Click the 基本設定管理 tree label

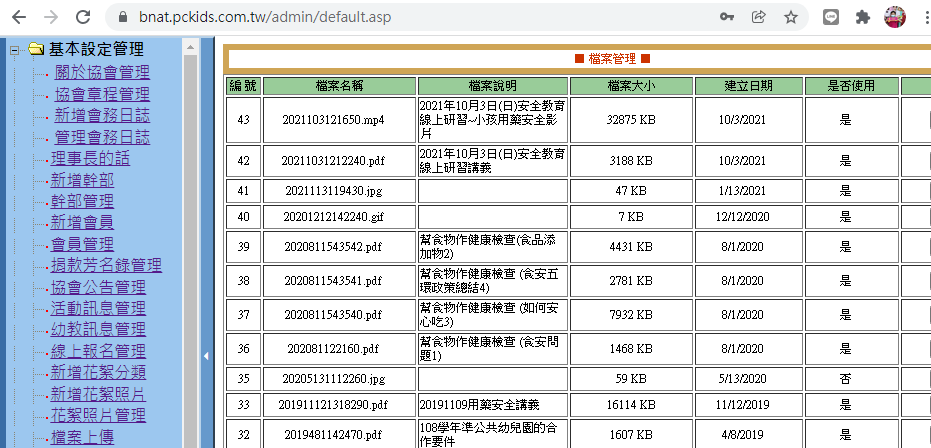point(96,49)
